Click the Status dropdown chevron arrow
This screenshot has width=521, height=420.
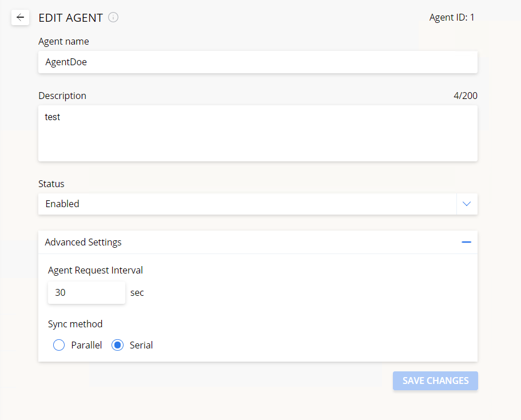pyautogui.click(x=467, y=204)
